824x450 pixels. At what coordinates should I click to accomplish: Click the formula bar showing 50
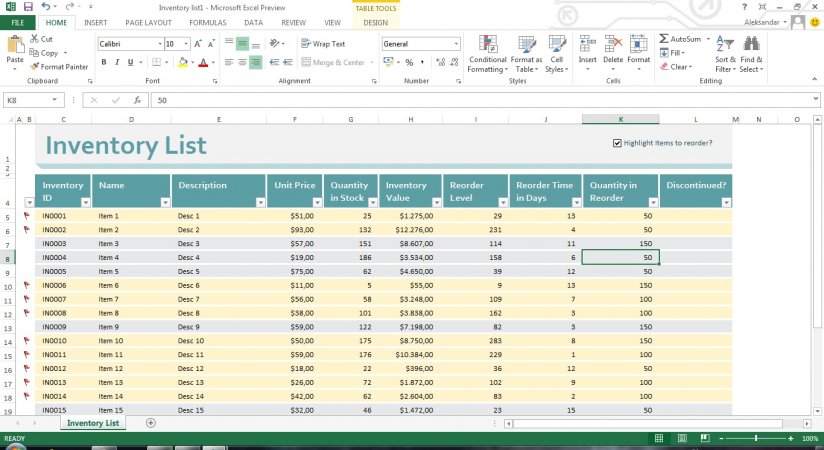(x=483, y=100)
